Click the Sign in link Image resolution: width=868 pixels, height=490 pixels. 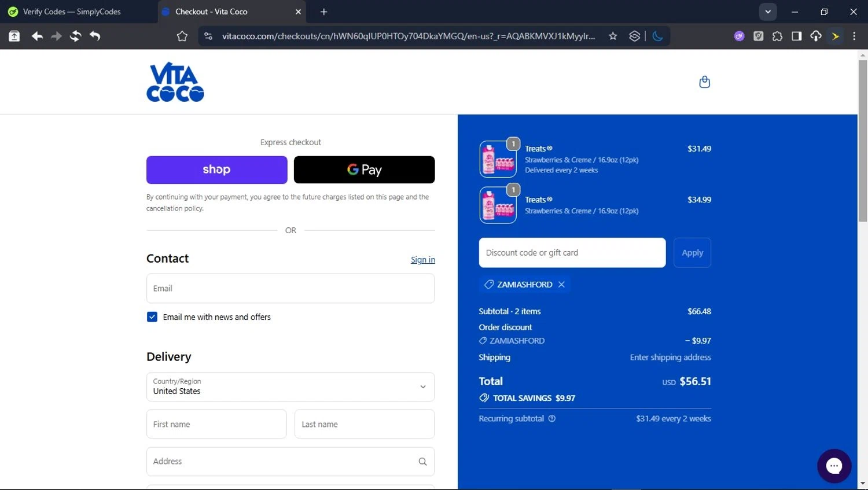(x=423, y=260)
